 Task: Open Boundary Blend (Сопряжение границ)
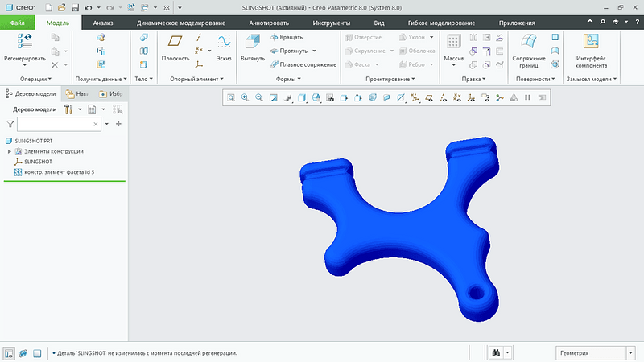tap(529, 49)
